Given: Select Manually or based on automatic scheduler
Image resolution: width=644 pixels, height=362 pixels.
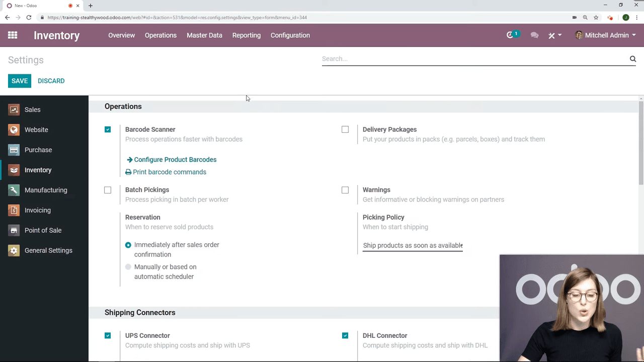Looking at the screenshot, I should (x=128, y=267).
